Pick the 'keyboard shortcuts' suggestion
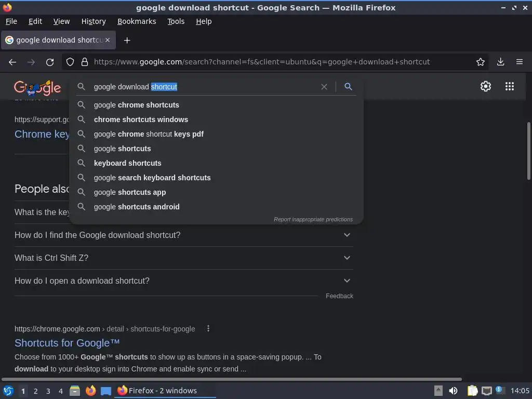This screenshot has width=532, height=399. click(x=216, y=163)
